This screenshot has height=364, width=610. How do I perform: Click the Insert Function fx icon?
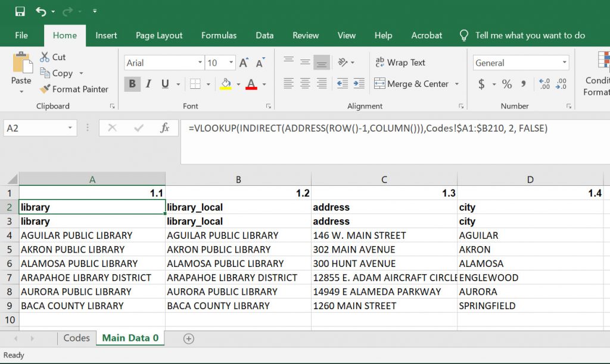[x=165, y=128]
